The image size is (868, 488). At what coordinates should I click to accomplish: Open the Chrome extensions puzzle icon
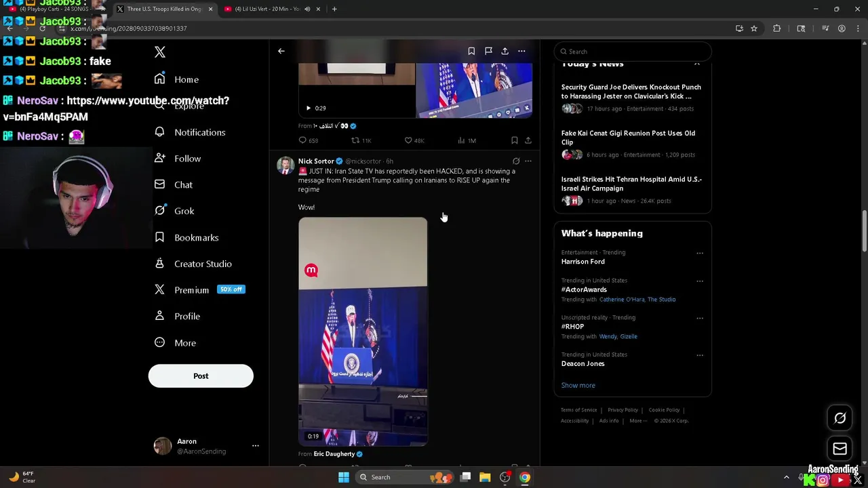[776, 28]
